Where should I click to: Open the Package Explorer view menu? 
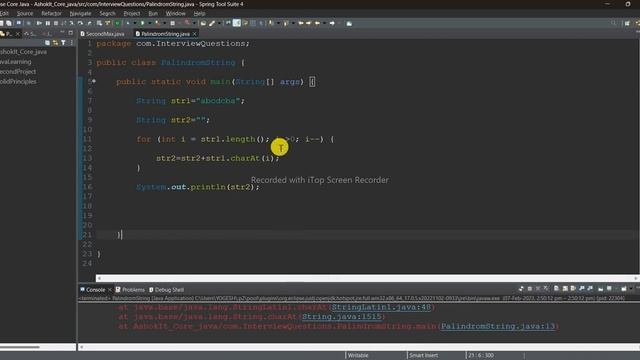point(71,42)
